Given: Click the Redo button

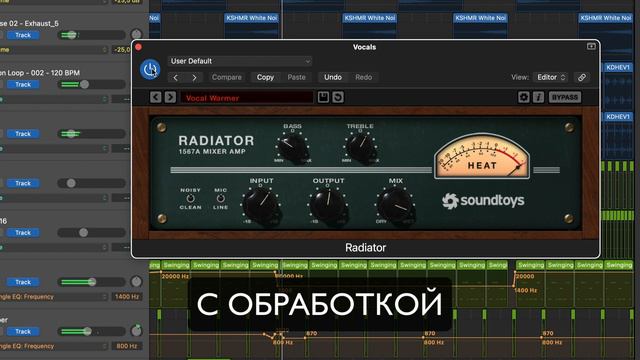Looking at the screenshot, I should point(363,77).
